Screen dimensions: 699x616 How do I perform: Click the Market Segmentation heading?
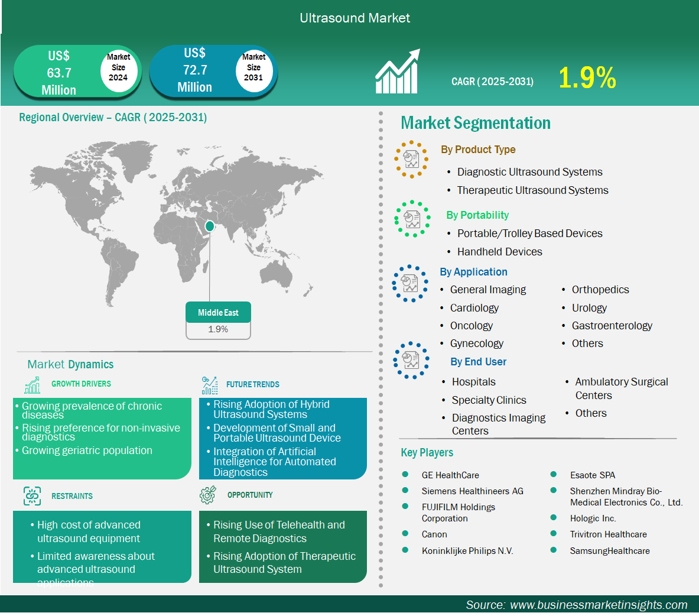click(476, 123)
